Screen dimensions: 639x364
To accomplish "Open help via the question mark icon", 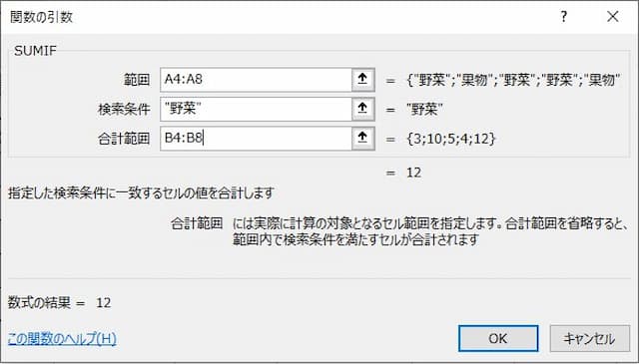I will point(564,17).
